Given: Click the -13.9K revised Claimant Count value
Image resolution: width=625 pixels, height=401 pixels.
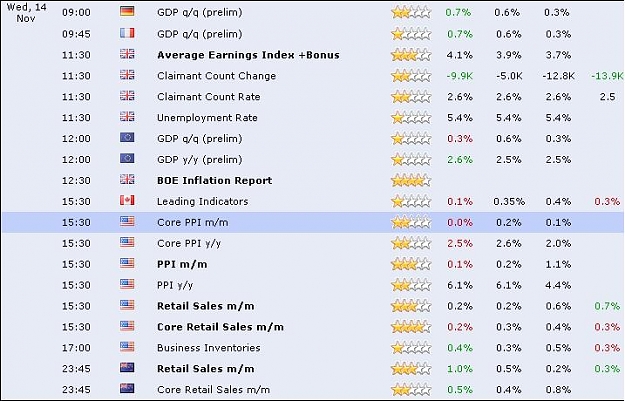Looking at the screenshot, I should click(x=607, y=76).
